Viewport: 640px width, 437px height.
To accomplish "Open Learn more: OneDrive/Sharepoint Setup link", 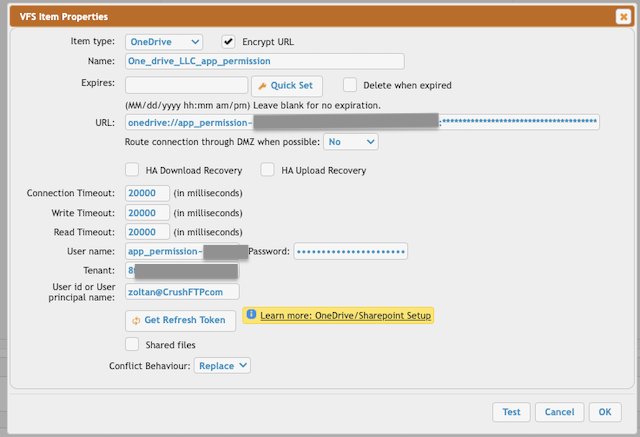I will coord(345,315).
